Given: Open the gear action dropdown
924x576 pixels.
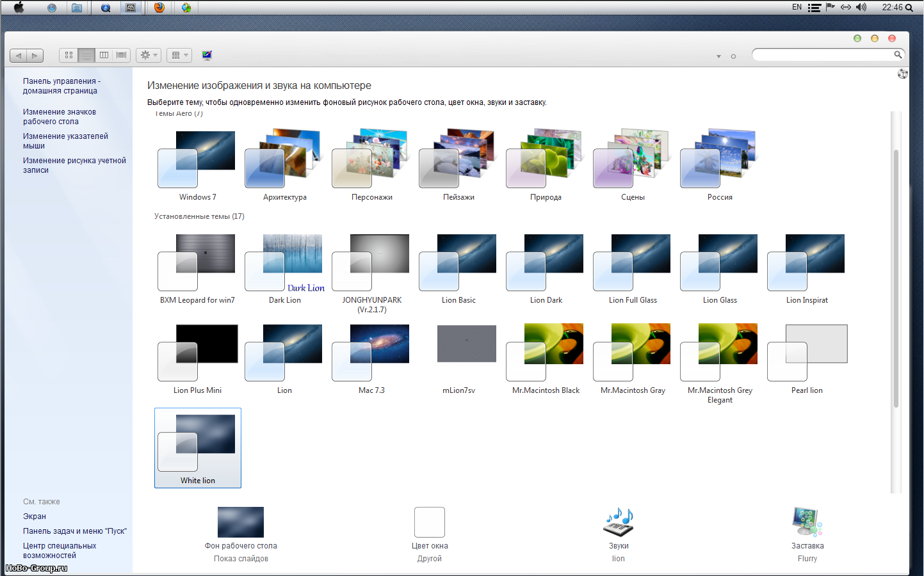Looking at the screenshot, I should pyautogui.click(x=149, y=55).
